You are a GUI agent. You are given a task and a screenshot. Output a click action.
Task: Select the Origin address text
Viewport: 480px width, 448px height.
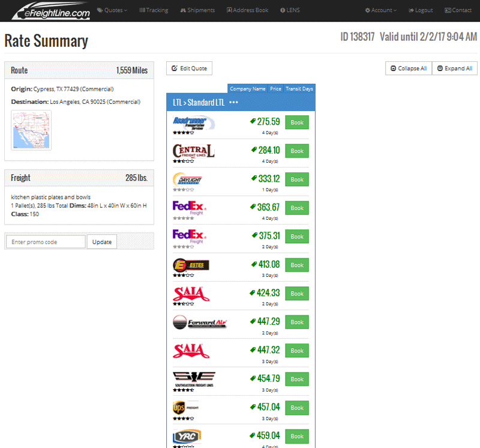click(73, 89)
